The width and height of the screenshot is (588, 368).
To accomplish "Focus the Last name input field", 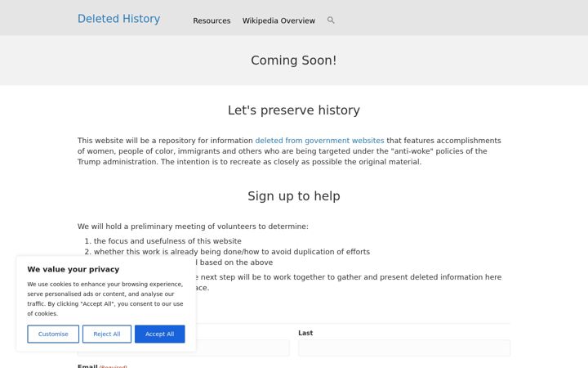I will [404, 348].
